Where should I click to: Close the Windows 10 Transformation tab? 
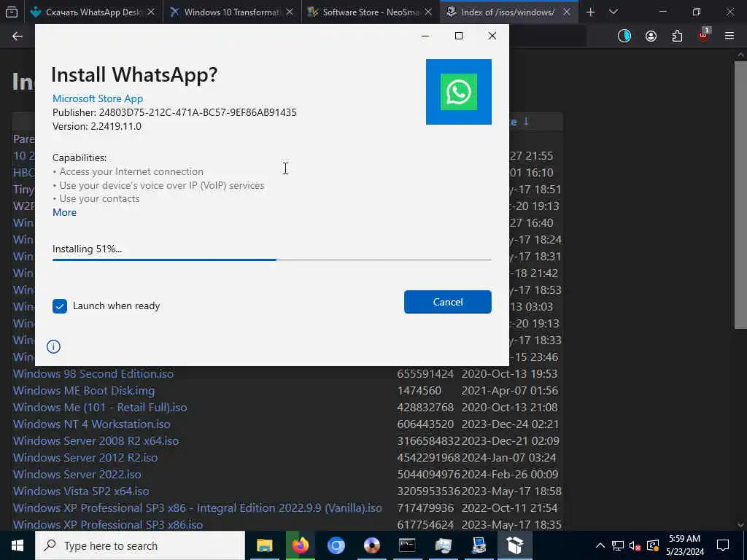point(290,12)
